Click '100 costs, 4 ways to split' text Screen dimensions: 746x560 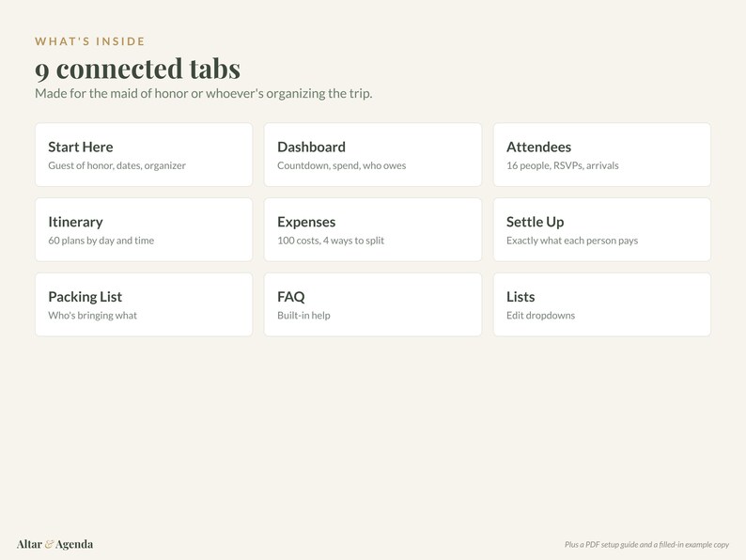(x=331, y=241)
